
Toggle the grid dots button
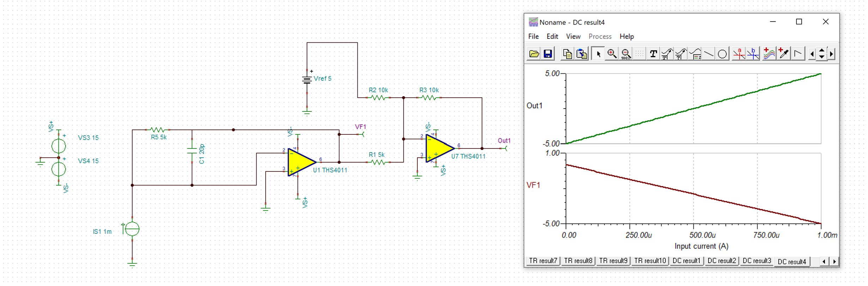639,54
